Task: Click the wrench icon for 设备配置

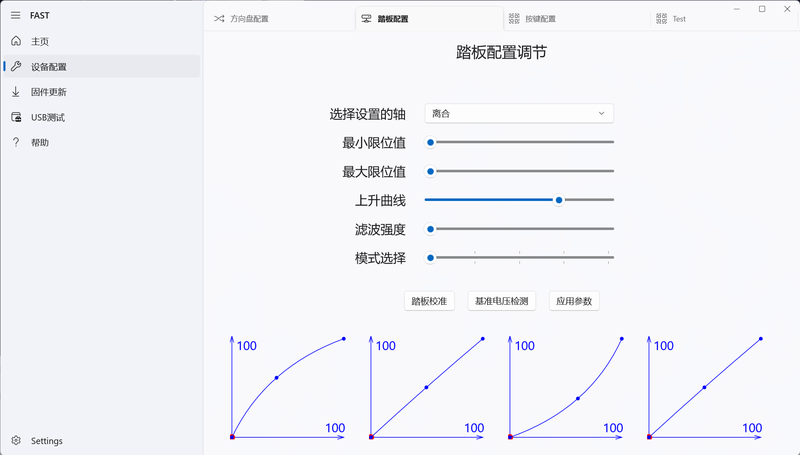Action: [x=16, y=66]
